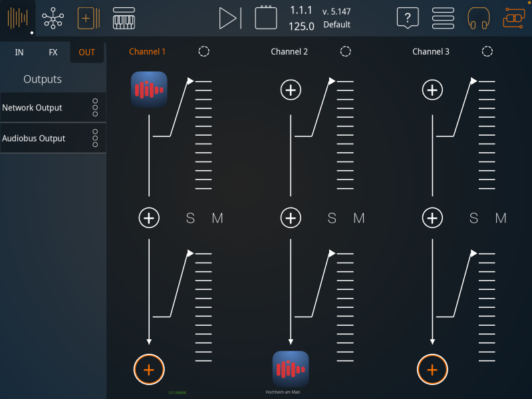This screenshot has height=399, width=532.
Task: Toggle the dashed circle beside Channel 2
Action: (345, 52)
